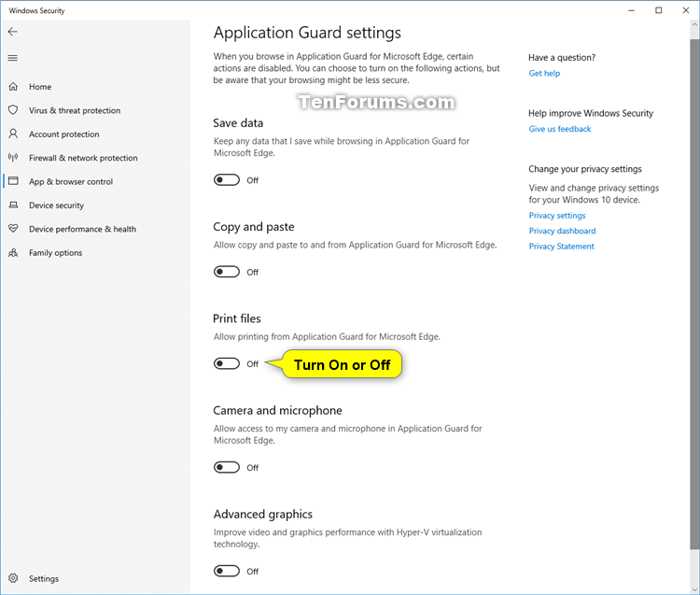
Task: Toggle the Copy and paste switch
Action: tap(227, 272)
